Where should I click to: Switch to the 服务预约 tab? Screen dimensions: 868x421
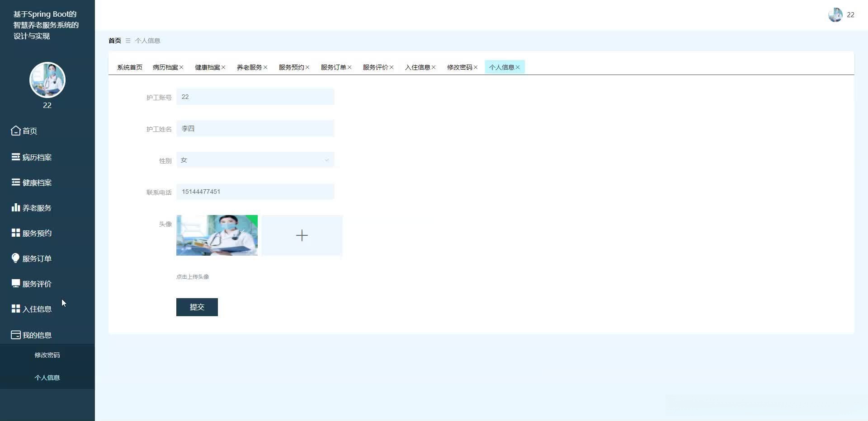coord(292,67)
